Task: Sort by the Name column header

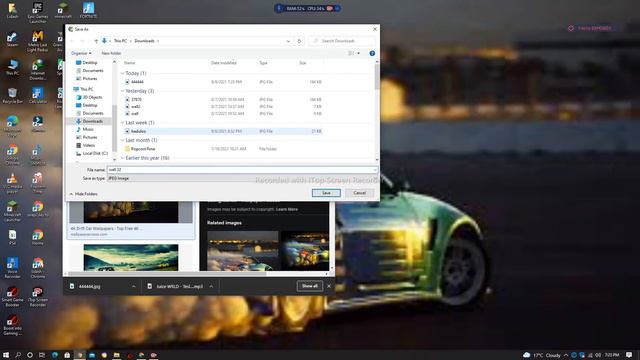Action: 130,63
